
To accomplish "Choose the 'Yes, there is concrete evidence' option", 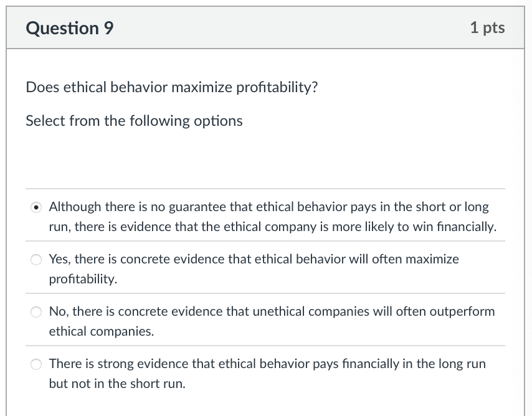I will (36, 259).
